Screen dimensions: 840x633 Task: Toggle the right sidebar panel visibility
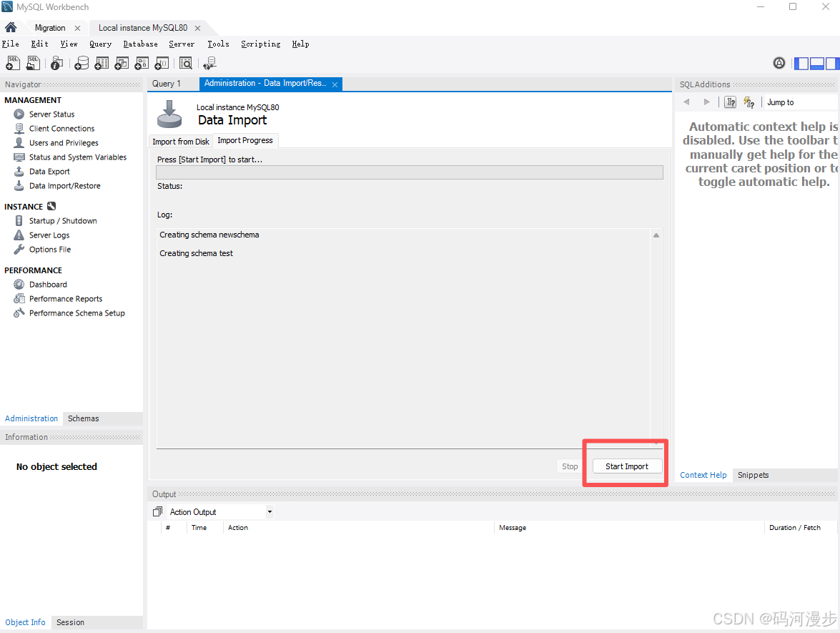832,63
